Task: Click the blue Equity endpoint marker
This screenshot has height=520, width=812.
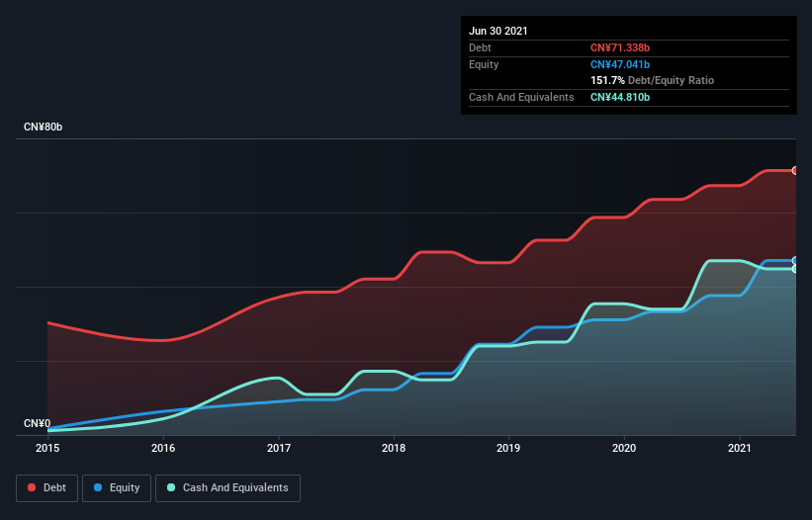Action: click(795, 260)
